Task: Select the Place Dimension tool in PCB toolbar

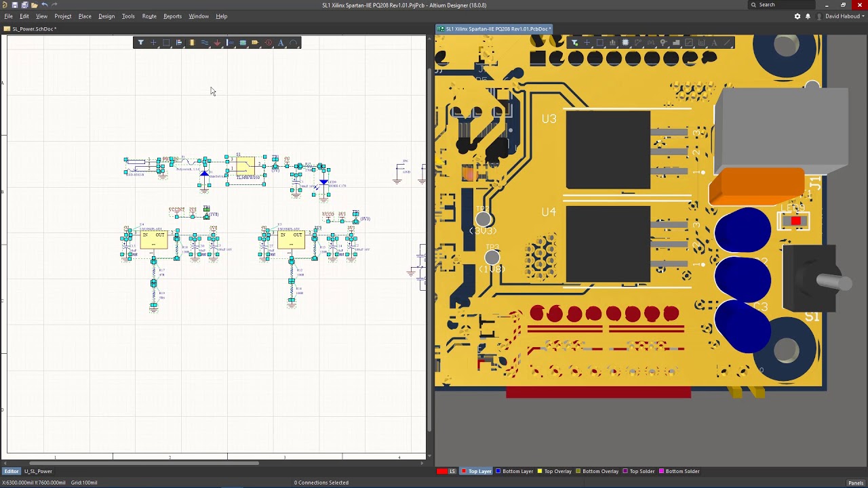Action: click(701, 43)
